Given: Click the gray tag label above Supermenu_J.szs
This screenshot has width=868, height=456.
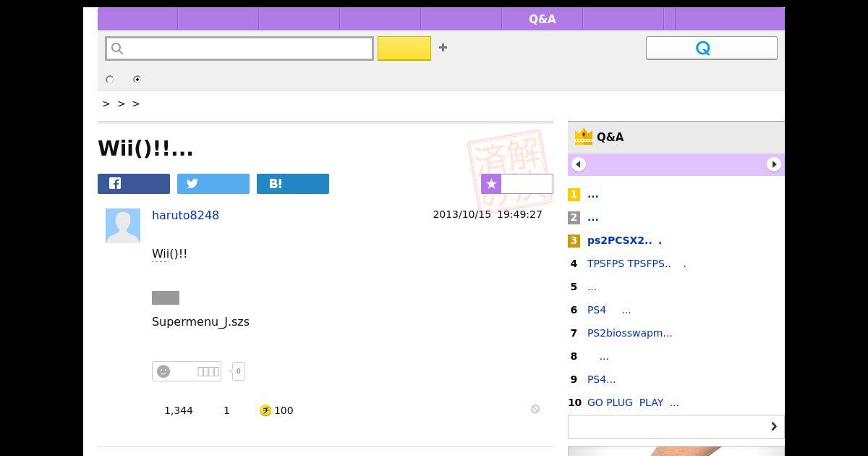Looking at the screenshot, I should pyautogui.click(x=166, y=297).
